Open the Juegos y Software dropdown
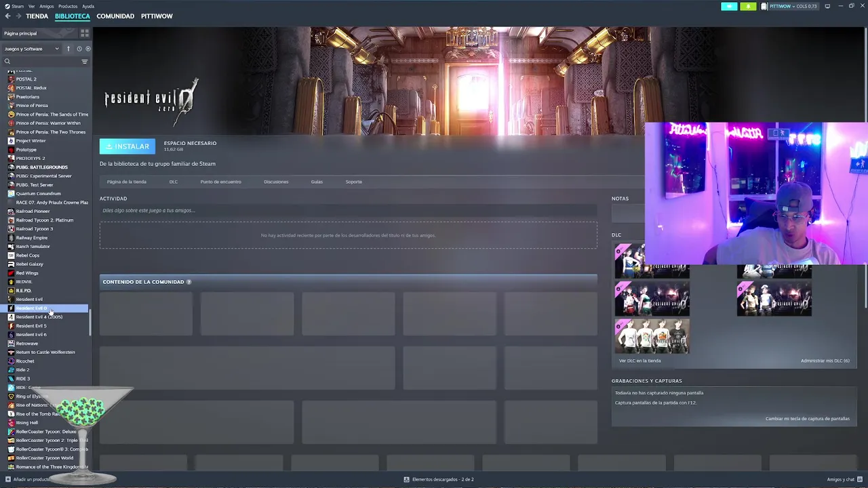Image resolution: width=868 pixels, height=488 pixels. [31, 49]
